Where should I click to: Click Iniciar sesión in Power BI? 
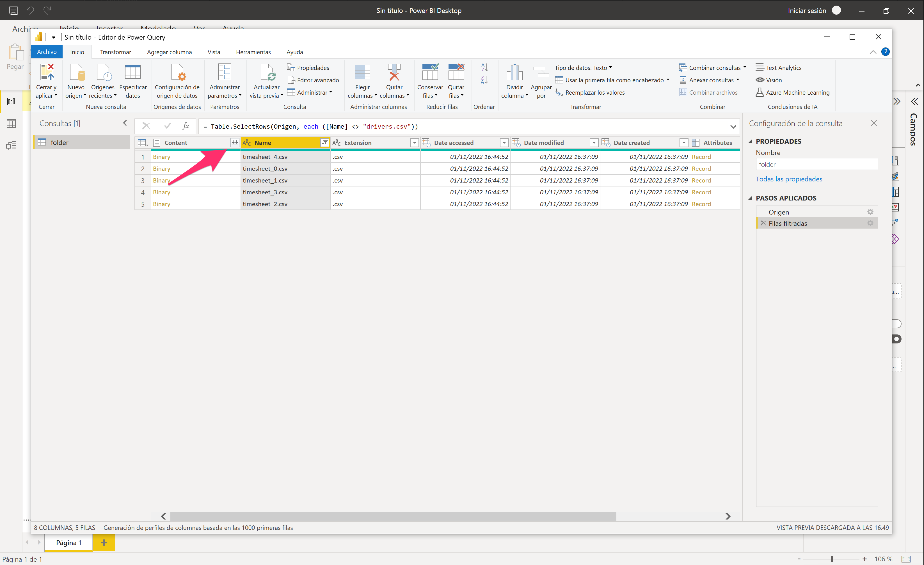[x=807, y=10]
